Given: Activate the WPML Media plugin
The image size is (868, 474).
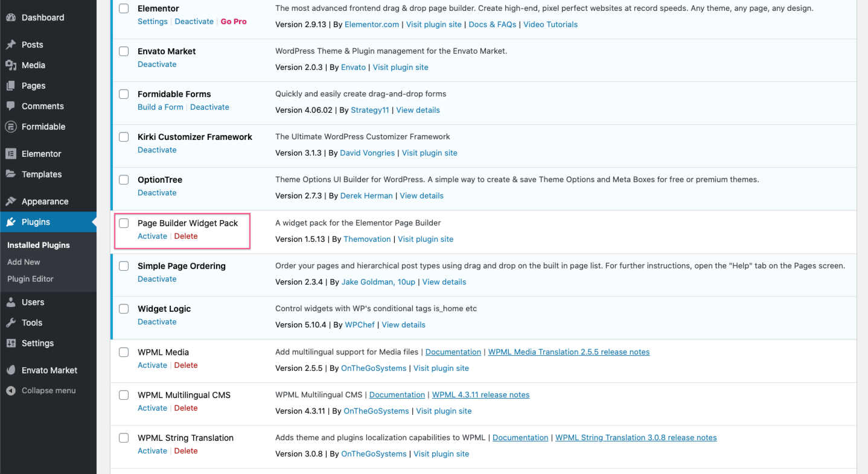Looking at the screenshot, I should click(152, 365).
